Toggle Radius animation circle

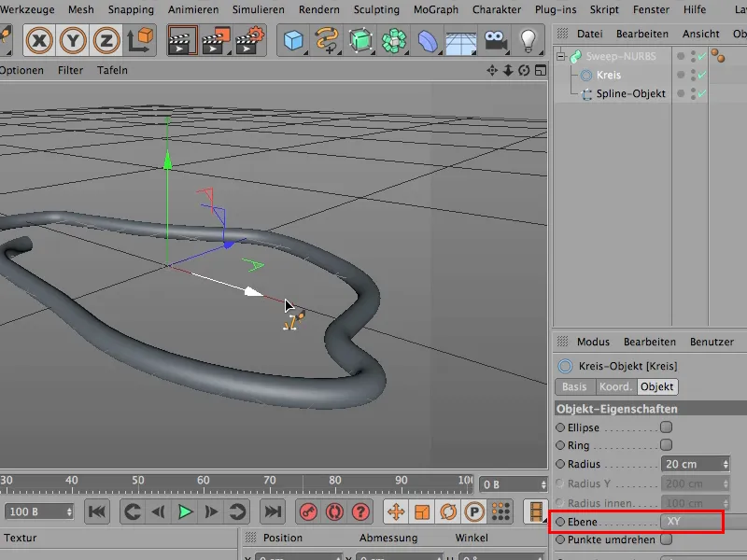pos(560,464)
